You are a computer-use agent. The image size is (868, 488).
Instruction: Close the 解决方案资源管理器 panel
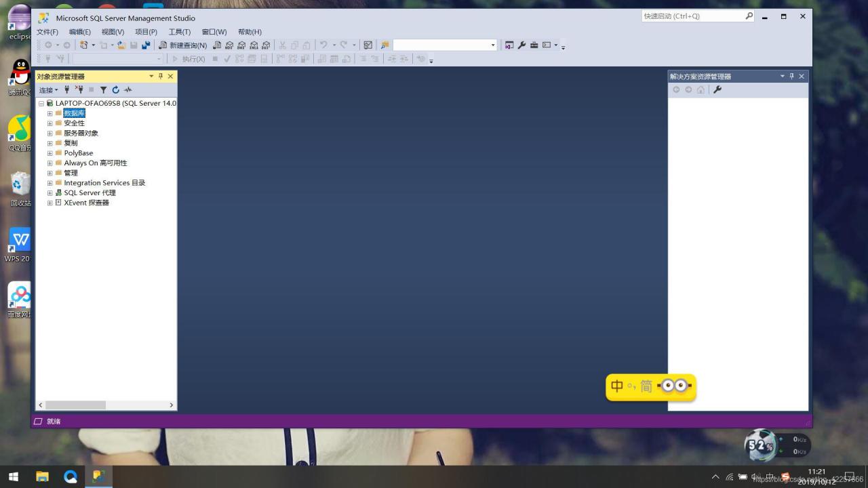[801, 76]
